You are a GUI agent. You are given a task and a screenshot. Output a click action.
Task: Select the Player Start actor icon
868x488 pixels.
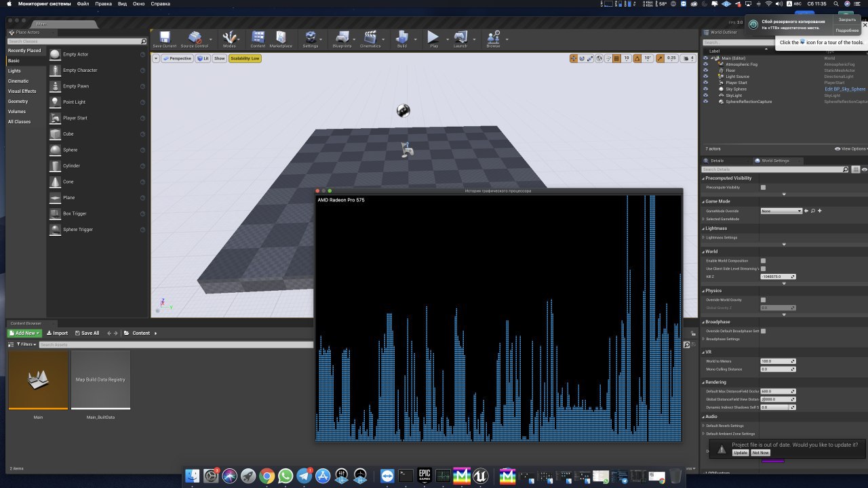[55, 118]
